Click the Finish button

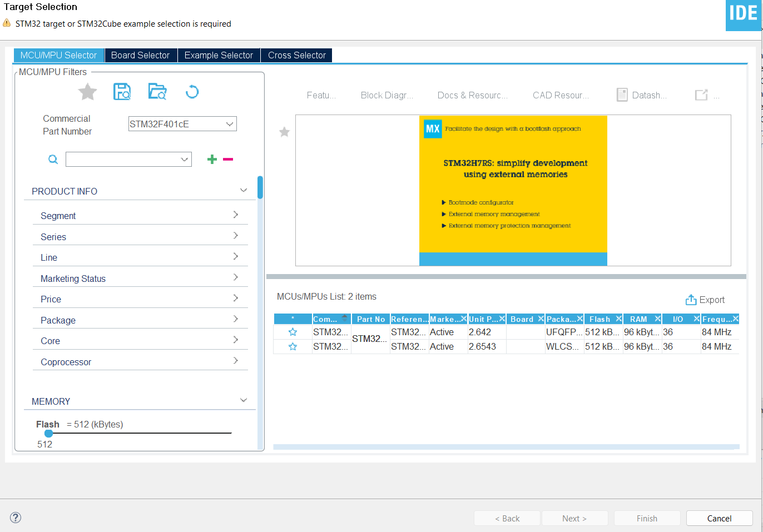click(x=647, y=518)
